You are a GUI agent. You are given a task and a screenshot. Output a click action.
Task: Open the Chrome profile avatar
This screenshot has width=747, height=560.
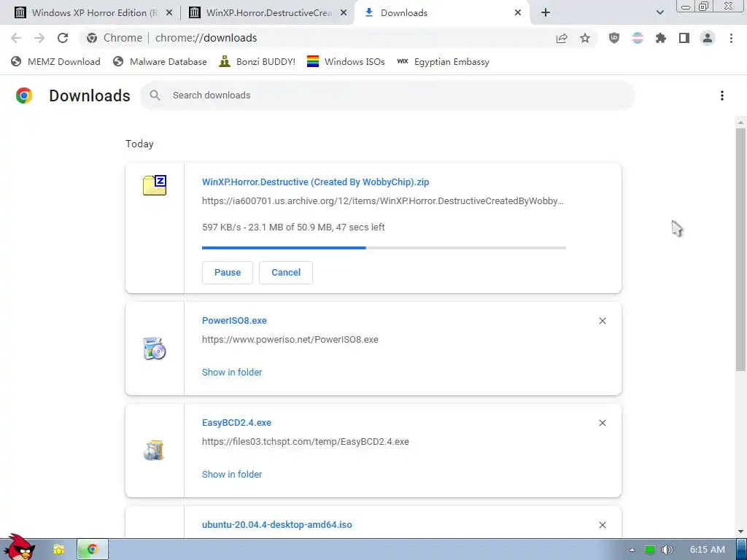(708, 38)
